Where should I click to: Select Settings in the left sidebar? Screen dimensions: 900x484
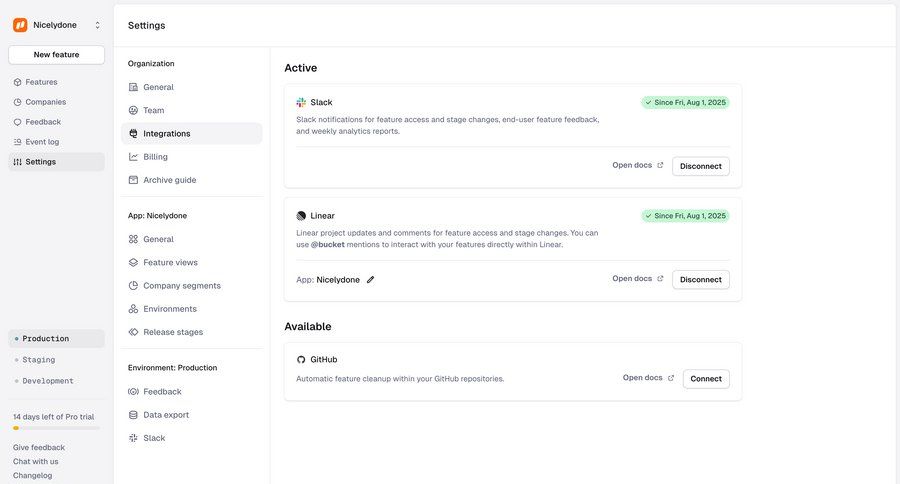point(56,162)
